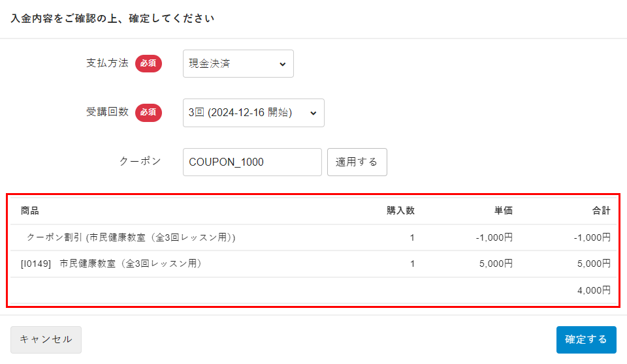Confirm payment with the 確定する button

point(586,339)
